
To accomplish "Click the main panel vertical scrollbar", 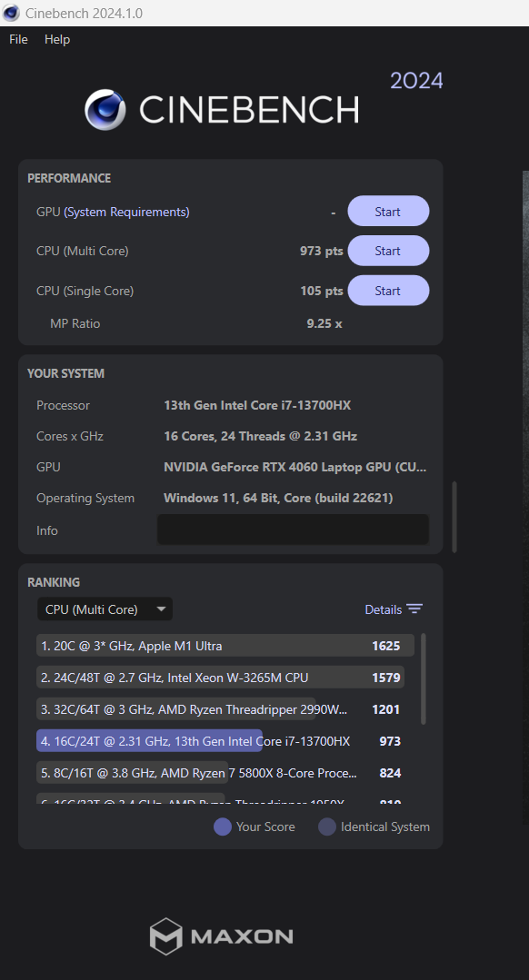I will click(454, 517).
